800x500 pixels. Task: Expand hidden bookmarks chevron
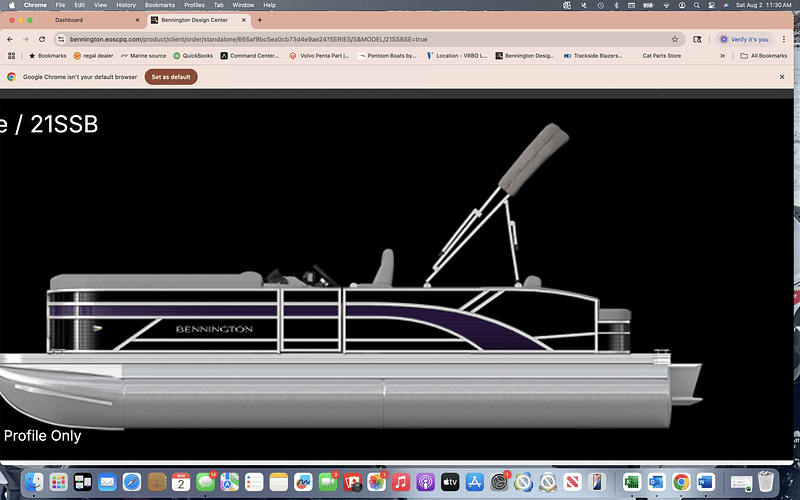[722, 56]
